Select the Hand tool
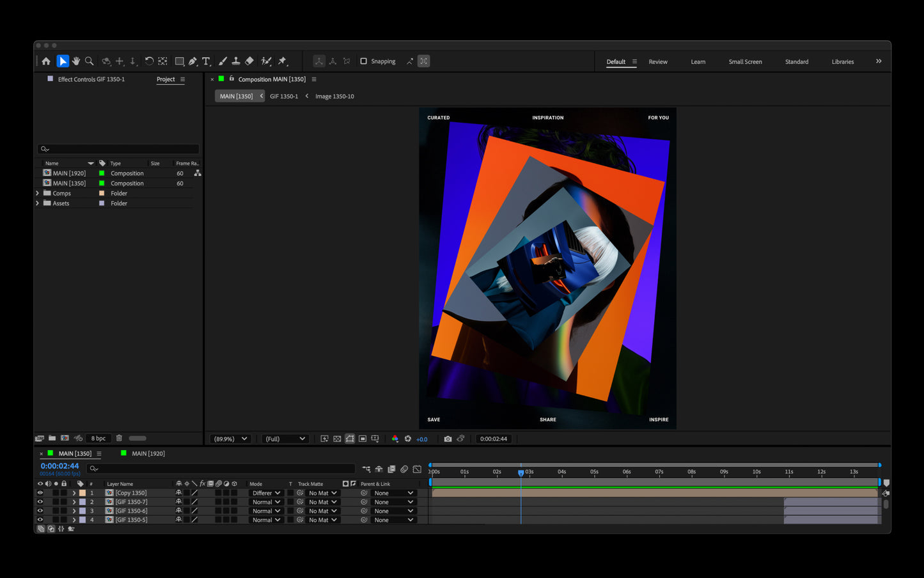The image size is (924, 578). [76, 61]
